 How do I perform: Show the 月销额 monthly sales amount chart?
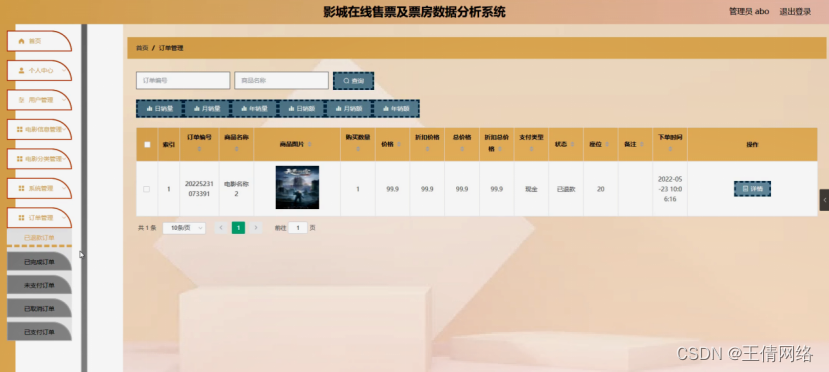click(x=349, y=109)
